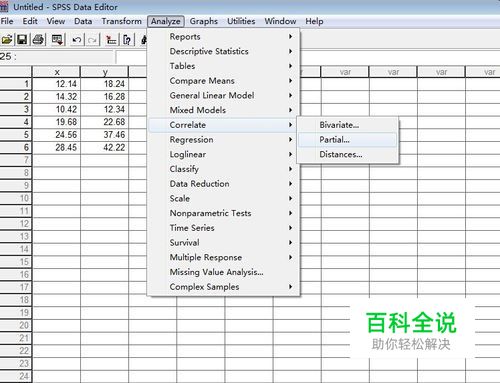The height and width of the screenshot is (383, 500).
Task: Close the open Analyze menu via its title
Action: tap(166, 21)
